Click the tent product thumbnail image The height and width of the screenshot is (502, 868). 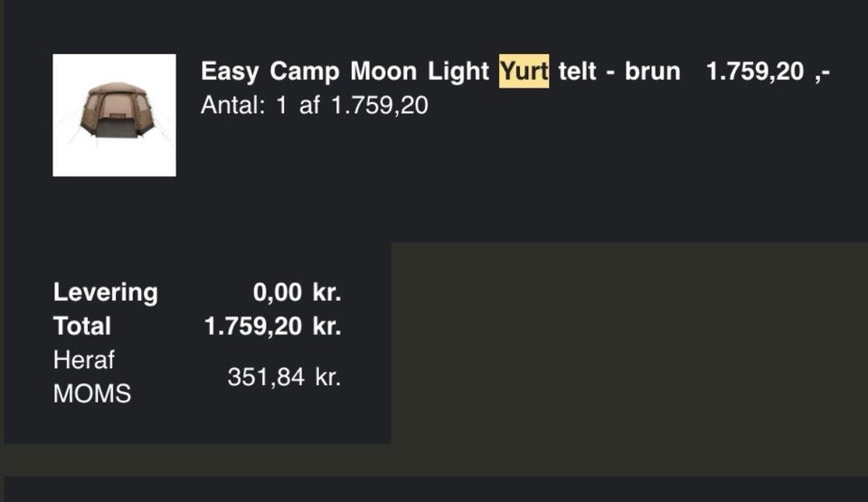point(114,115)
